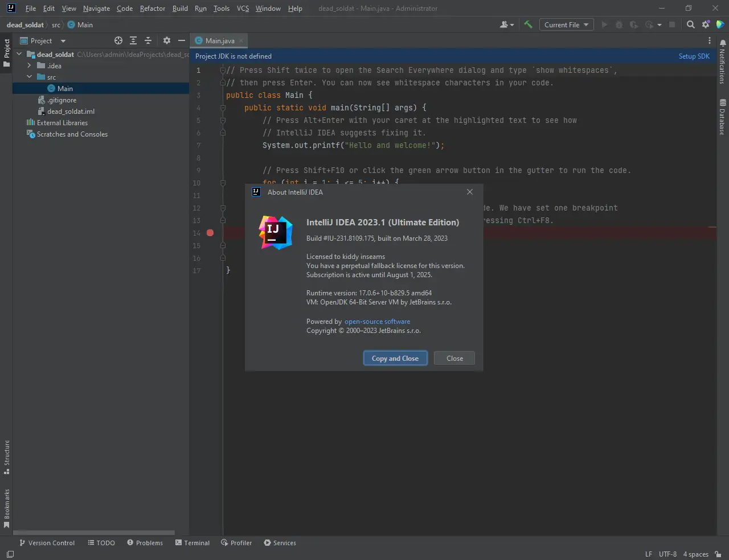
Task: Open Search Everywhere magnifier icon
Action: coord(690,24)
